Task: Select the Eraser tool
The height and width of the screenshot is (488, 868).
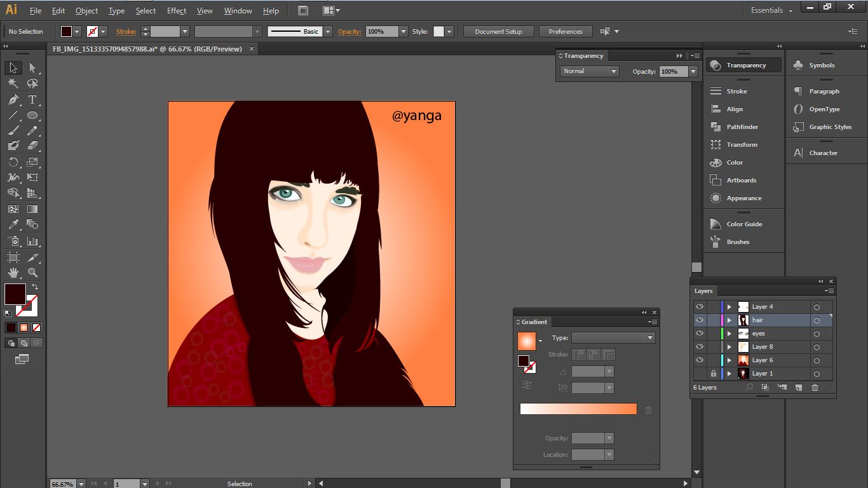Action: pos(32,146)
